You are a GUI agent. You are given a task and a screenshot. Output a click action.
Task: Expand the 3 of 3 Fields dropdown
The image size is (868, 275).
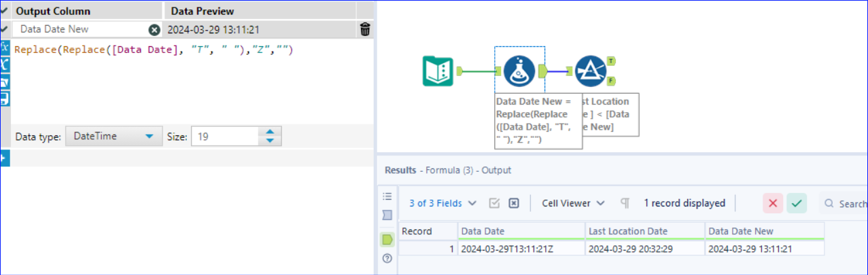click(442, 203)
